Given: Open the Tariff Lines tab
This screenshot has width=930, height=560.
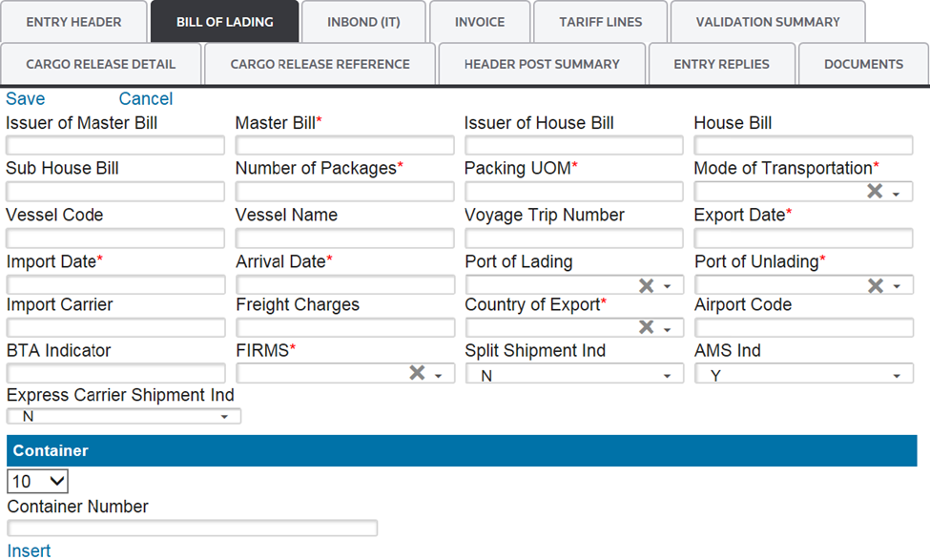Looking at the screenshot, I should (x=600, y=22).
